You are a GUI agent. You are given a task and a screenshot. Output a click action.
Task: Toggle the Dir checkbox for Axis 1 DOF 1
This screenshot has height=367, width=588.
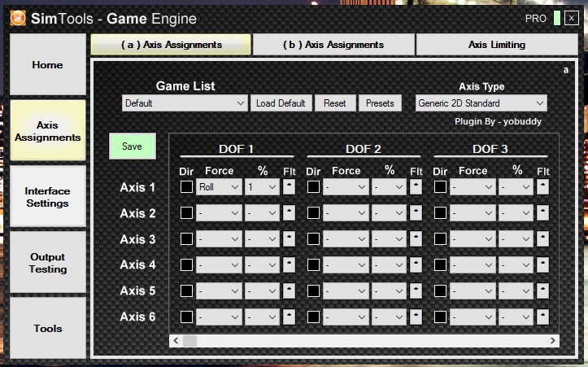(186, 187)
